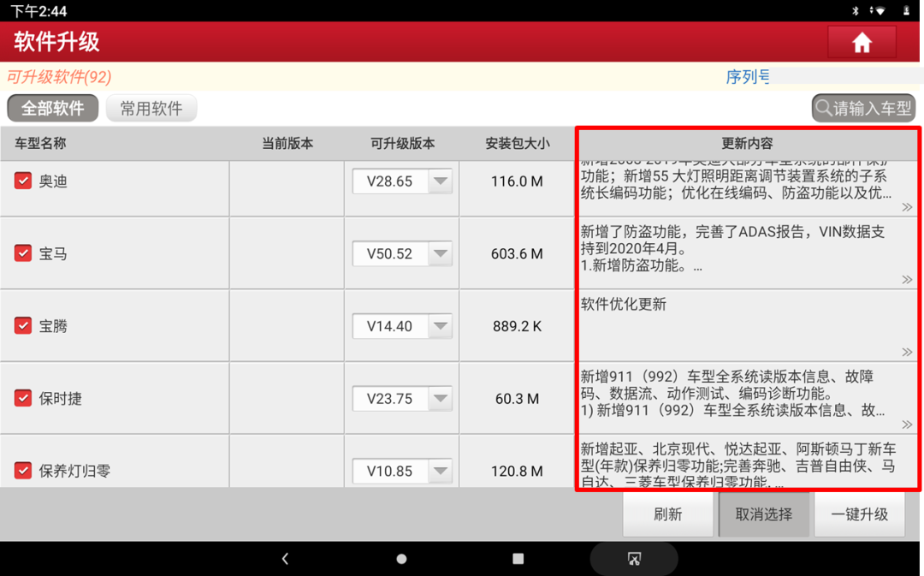Click 保时捷 update text about 911 (992)
The height and width of the screenshot is (576, 924).
click(x=732, y=393)
